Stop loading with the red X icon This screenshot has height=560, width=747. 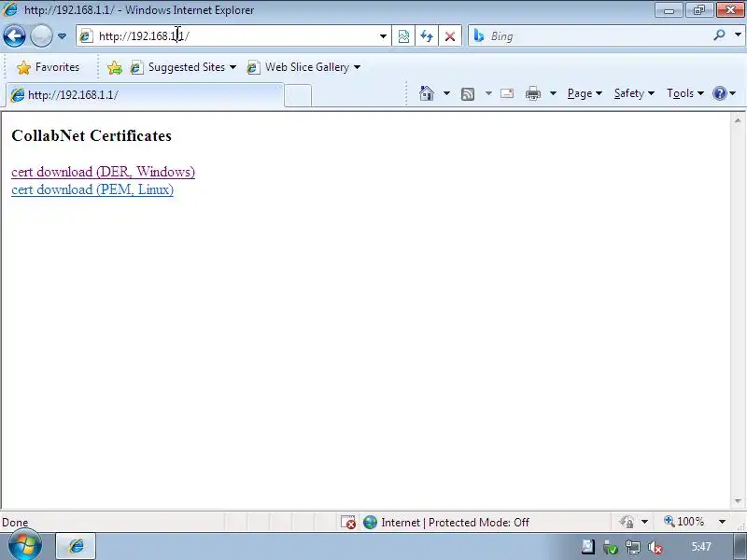tap(450, 36)
